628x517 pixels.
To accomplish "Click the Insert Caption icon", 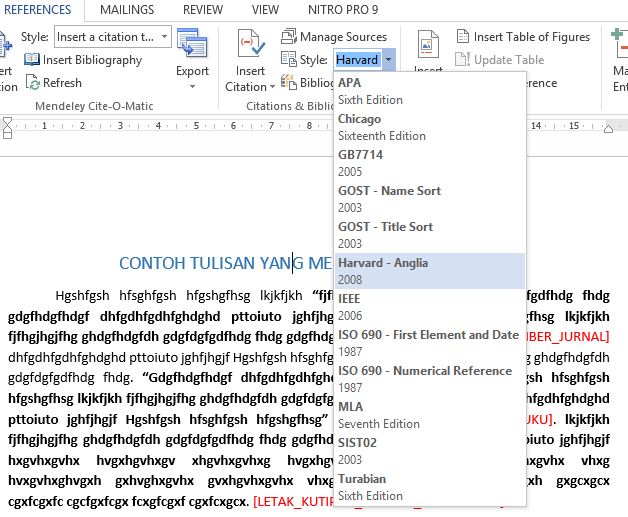I will point(428,46).
